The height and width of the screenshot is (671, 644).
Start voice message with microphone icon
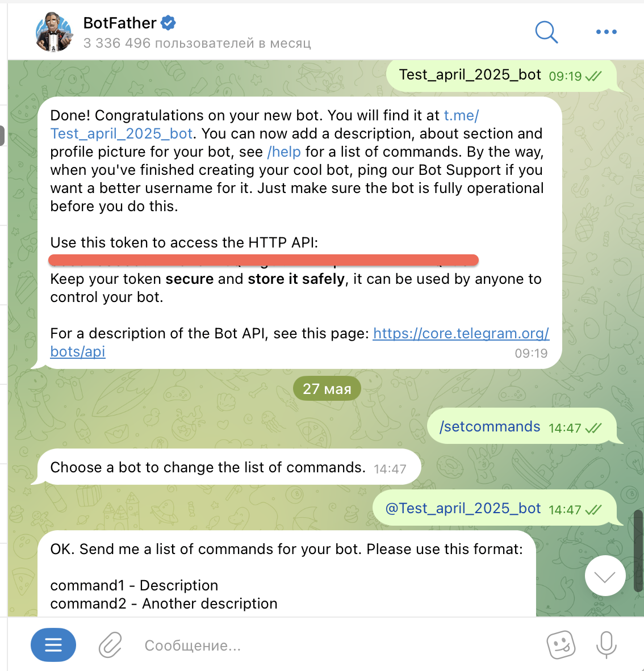[x=607, y=645]
